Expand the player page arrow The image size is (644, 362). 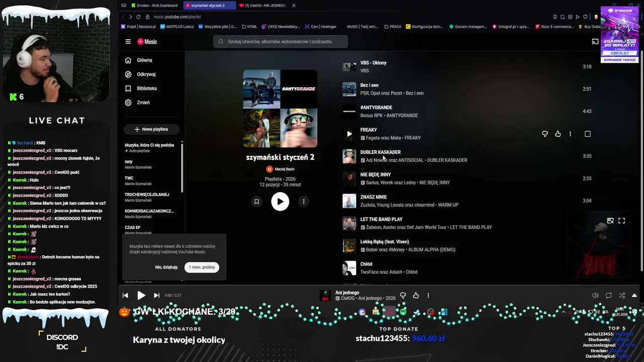pyautogui.click(x=634, y=296)
